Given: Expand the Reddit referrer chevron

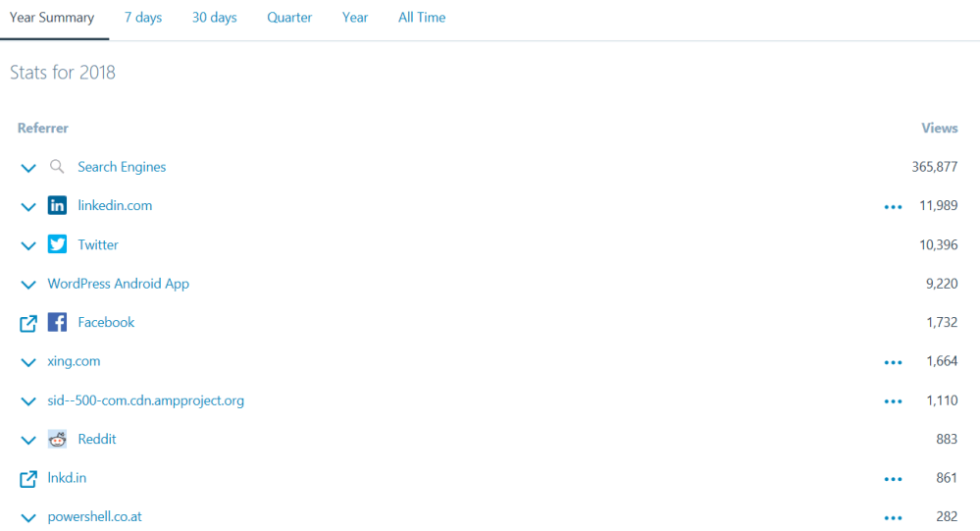Looking at the screenshot, I should [x=28, y=440].
